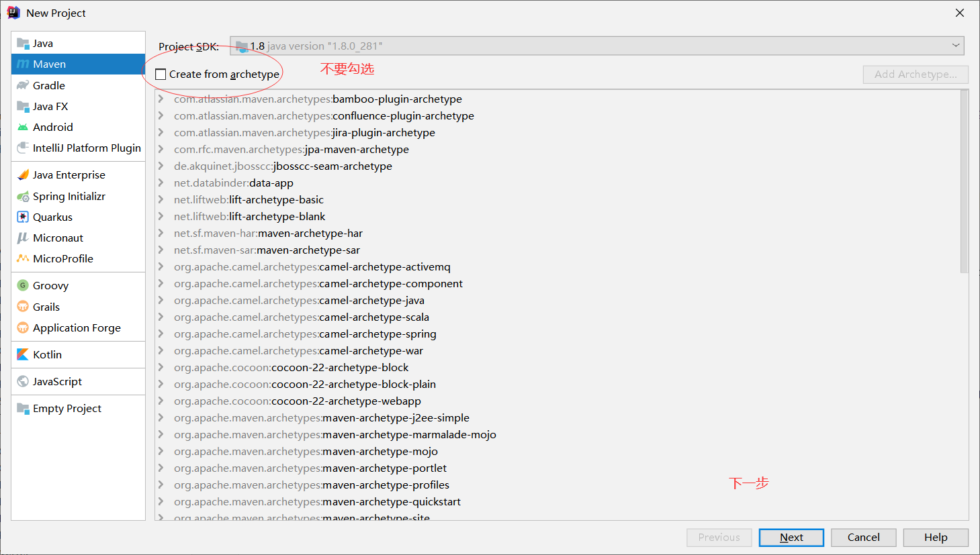The height and width of the screenshot is (555, 980).
Task: Click the Android robot icon
Action: (23, 127)
